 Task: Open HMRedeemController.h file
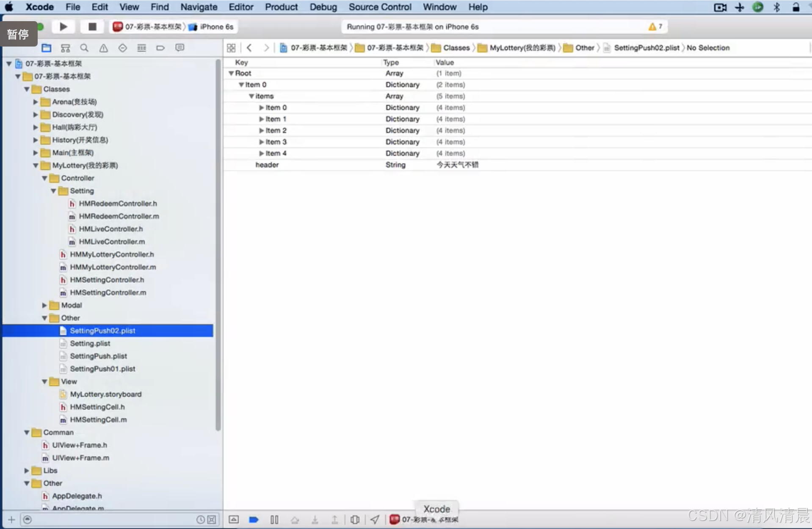point(118,204)
